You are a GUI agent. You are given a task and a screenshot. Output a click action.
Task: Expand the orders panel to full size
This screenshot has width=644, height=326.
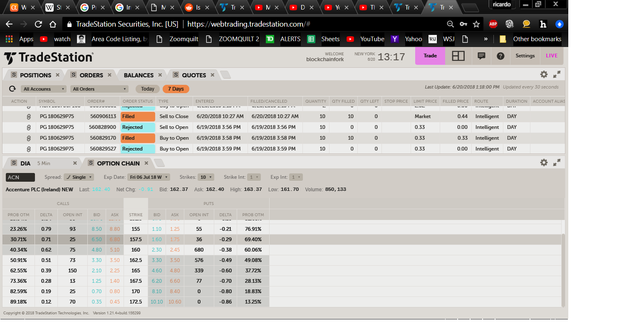tap(557, 74)
